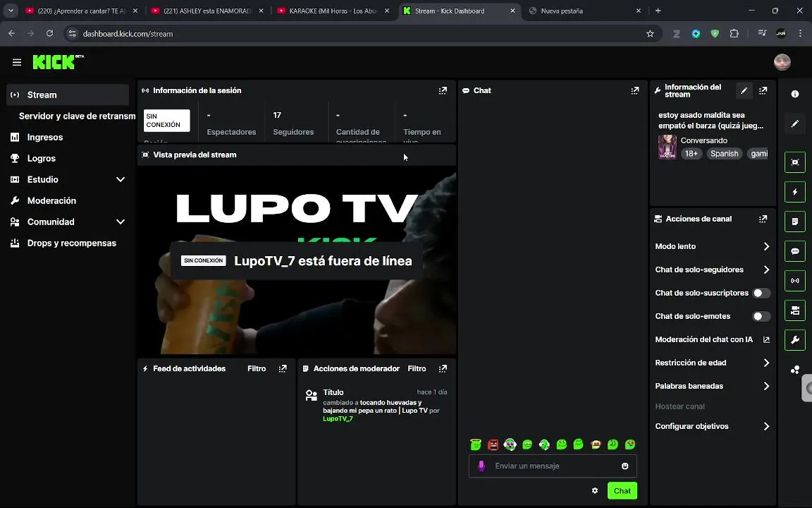Open Modo lento options
Viewport: 812px width, 508px height.
coord(712,246)
